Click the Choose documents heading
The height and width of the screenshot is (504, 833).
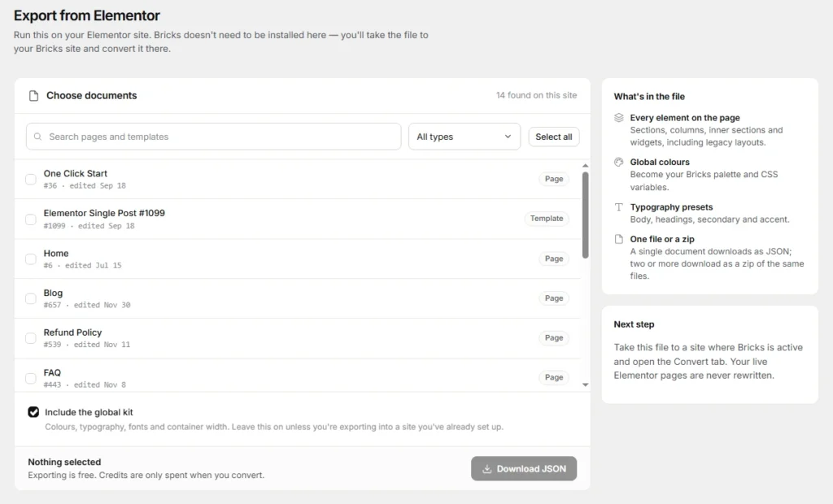pos(91,96)
